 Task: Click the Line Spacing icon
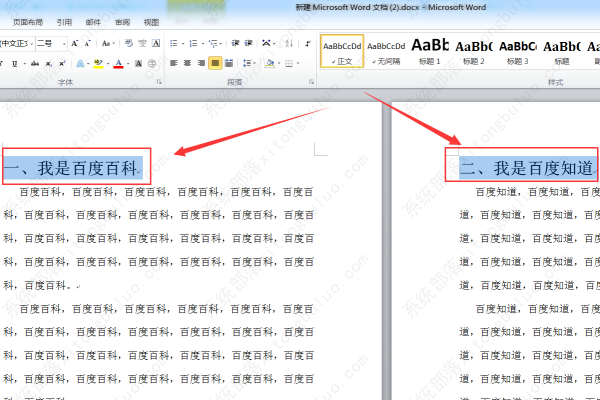point(247,63)
